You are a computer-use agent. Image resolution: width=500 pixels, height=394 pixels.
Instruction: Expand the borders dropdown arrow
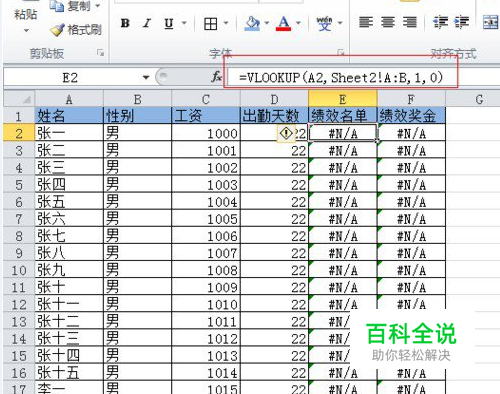click(226, 23)
